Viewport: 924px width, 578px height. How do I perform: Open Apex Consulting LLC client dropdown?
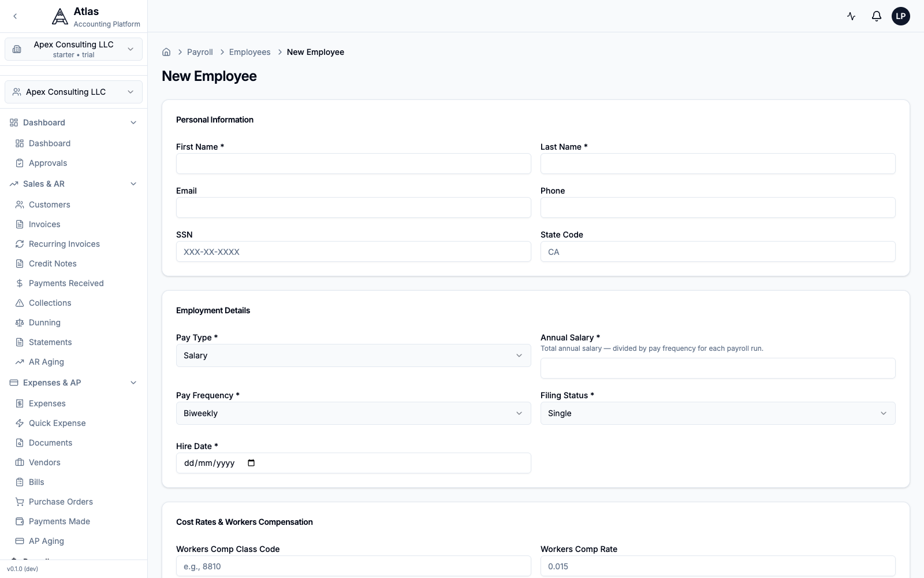[73, 92]
